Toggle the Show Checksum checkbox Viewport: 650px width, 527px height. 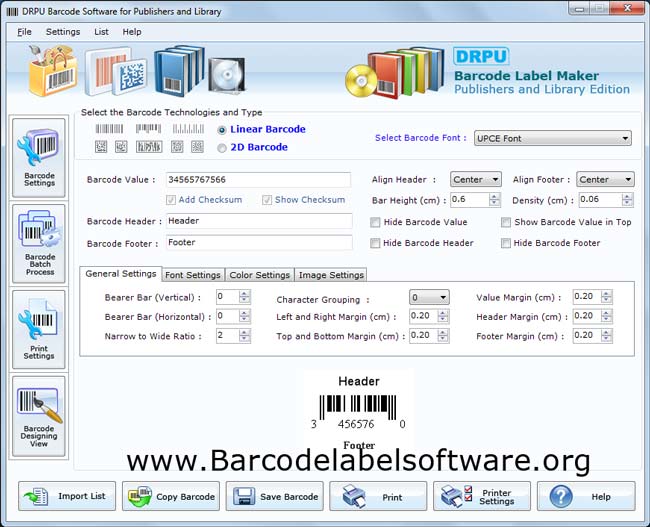tap(267, 200)
